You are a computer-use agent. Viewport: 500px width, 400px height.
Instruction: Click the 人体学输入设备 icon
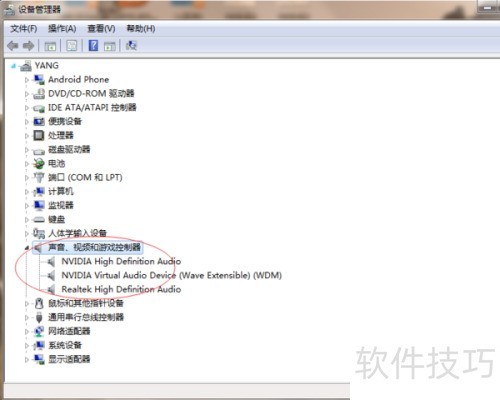(x=39, y=233)
